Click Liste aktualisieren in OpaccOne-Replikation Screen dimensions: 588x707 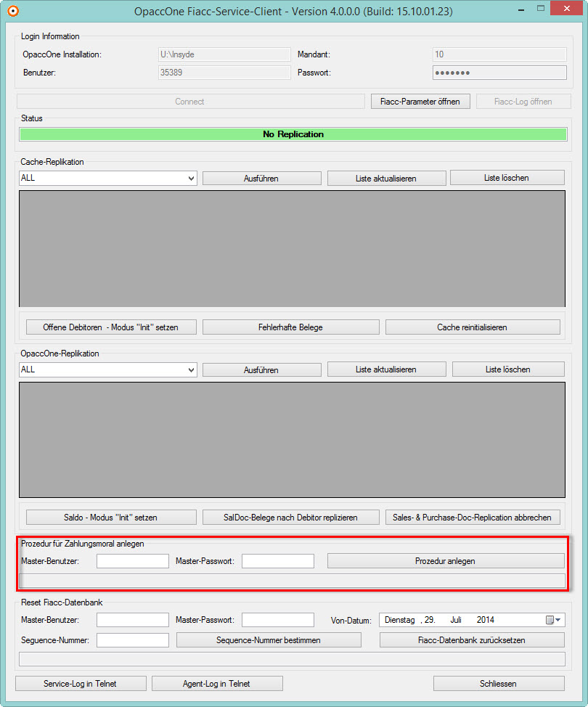[386, 369]
